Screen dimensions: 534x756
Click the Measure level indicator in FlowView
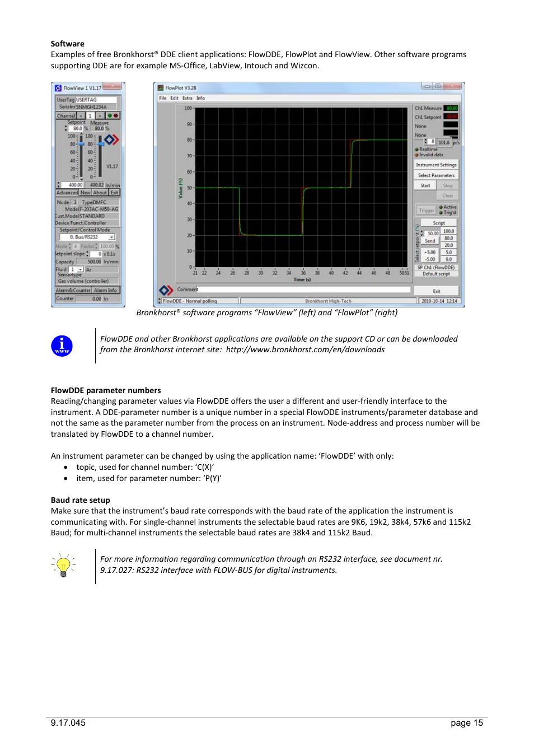(100, 144)
